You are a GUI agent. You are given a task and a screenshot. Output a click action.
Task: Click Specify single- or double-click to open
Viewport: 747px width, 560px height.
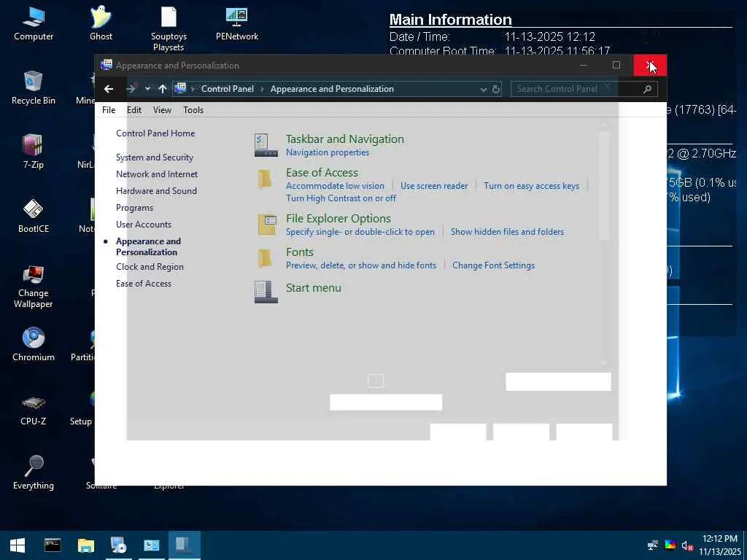click(x=360, y=232)
